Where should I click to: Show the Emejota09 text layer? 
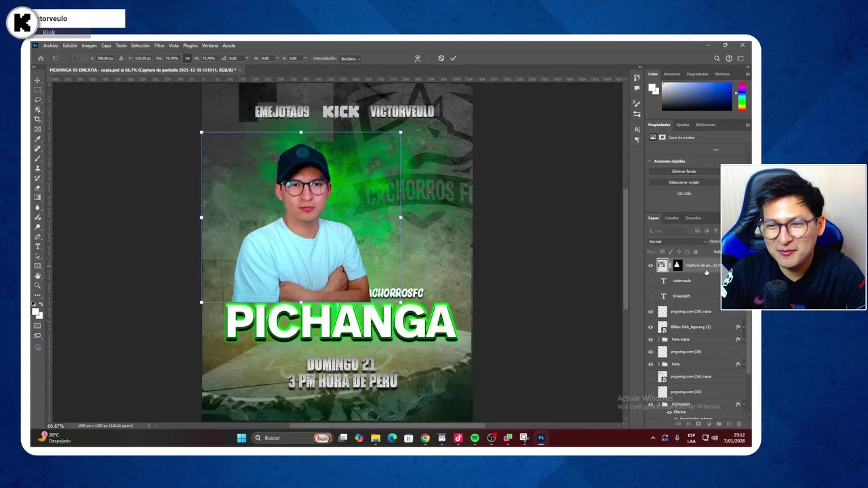click(x=650, y=296)
